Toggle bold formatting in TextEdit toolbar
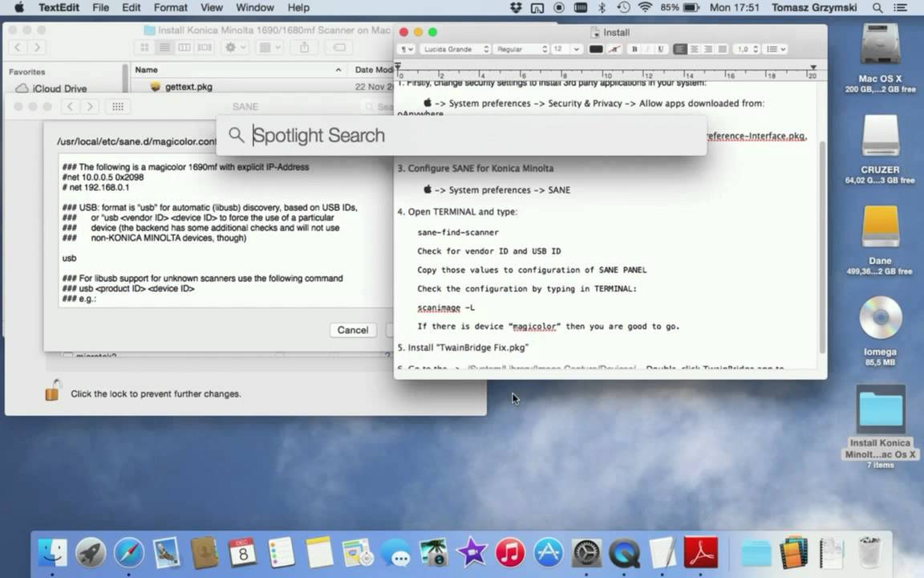924x578 pixels. (634, 49)
